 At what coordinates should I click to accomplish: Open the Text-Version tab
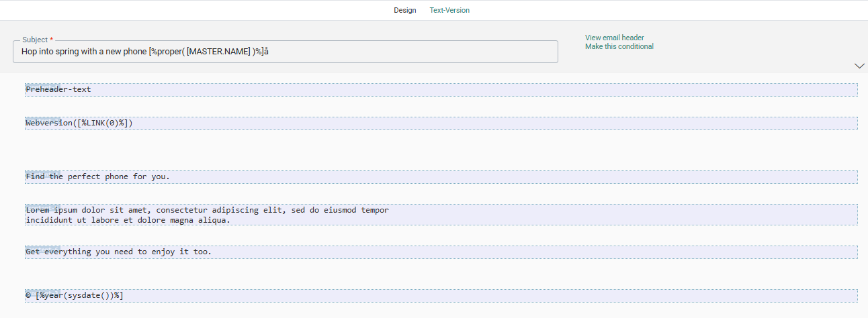pos(449,10)
